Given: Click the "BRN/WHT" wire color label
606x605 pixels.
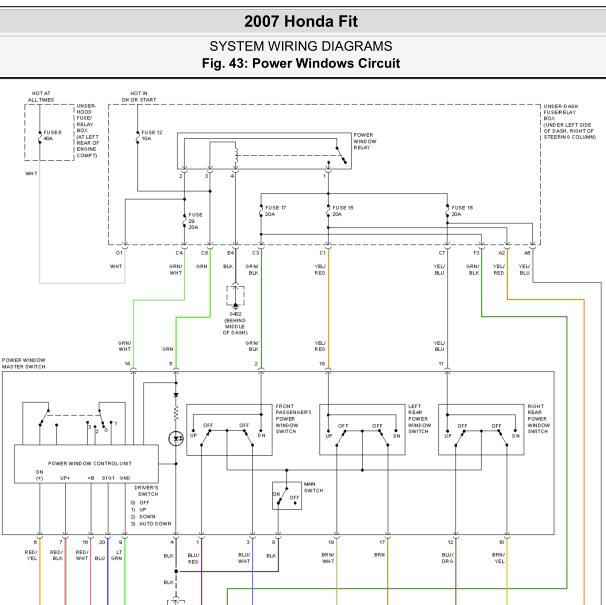Looking at the screenshot, I should (328, 558).
